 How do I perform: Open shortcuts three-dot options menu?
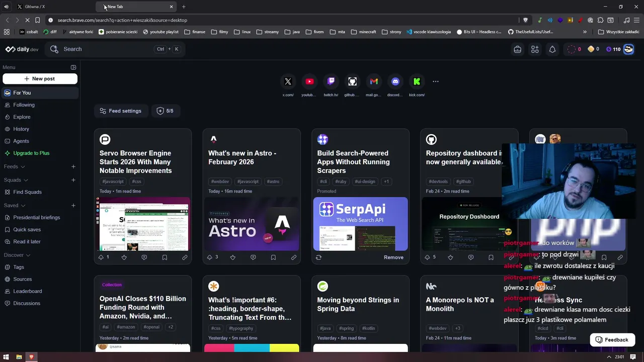pos(436,81)
